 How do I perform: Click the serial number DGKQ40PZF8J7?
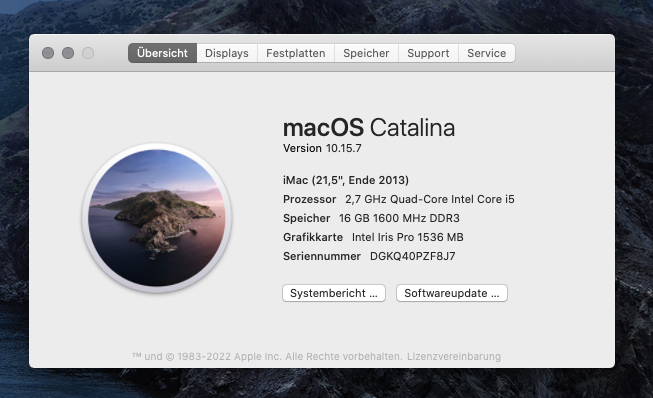(x=412, y=256)
